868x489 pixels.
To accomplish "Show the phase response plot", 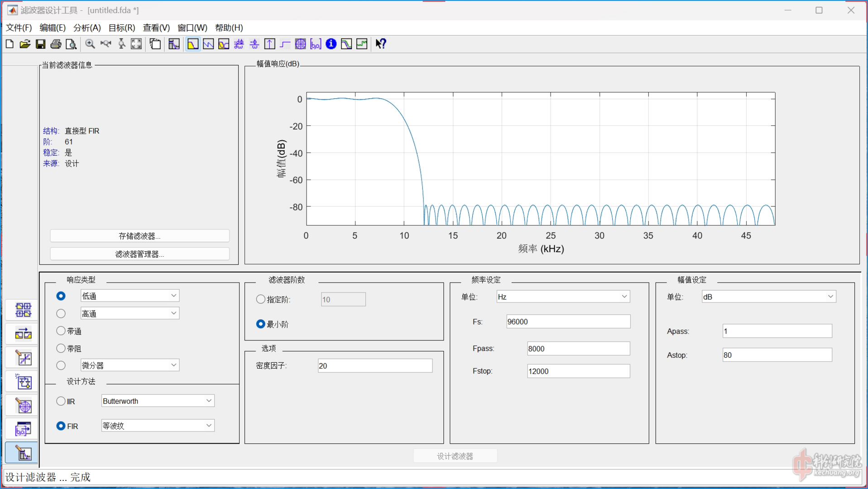I will [x=208, y=44].
